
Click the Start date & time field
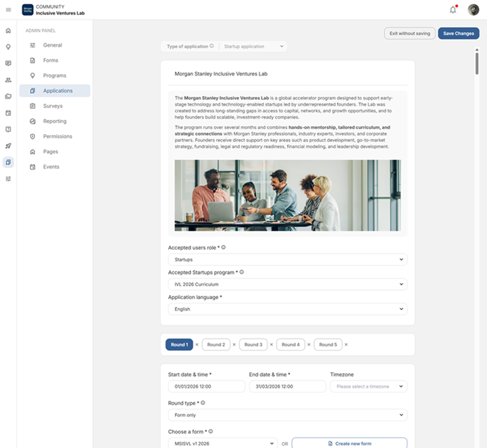coord(207,387)
